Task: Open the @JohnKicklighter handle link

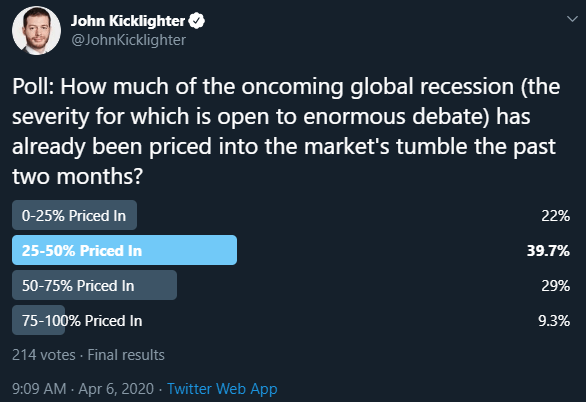Action: click(x=129, y=40)
